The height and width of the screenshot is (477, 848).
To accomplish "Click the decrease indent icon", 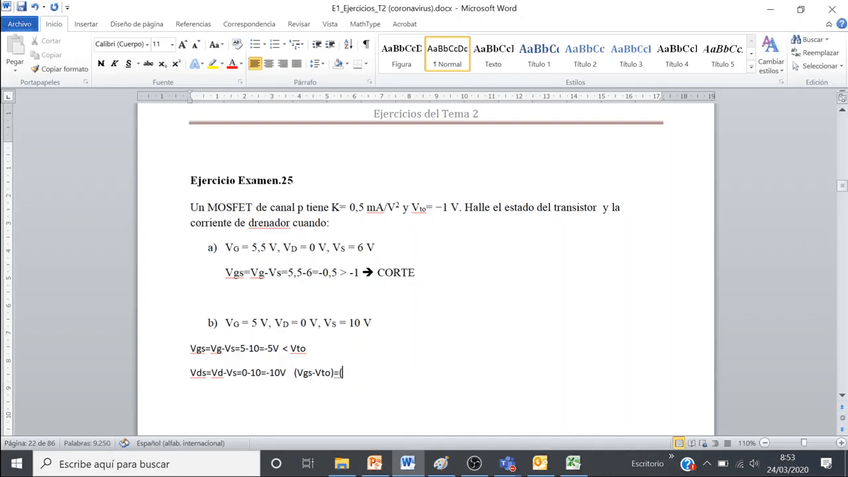I will pos(317,44).
